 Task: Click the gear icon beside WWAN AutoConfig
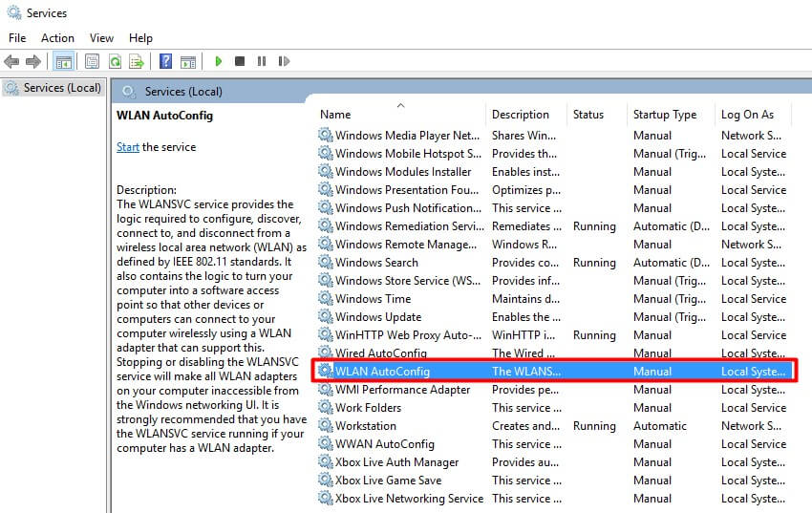pos(325,443)
